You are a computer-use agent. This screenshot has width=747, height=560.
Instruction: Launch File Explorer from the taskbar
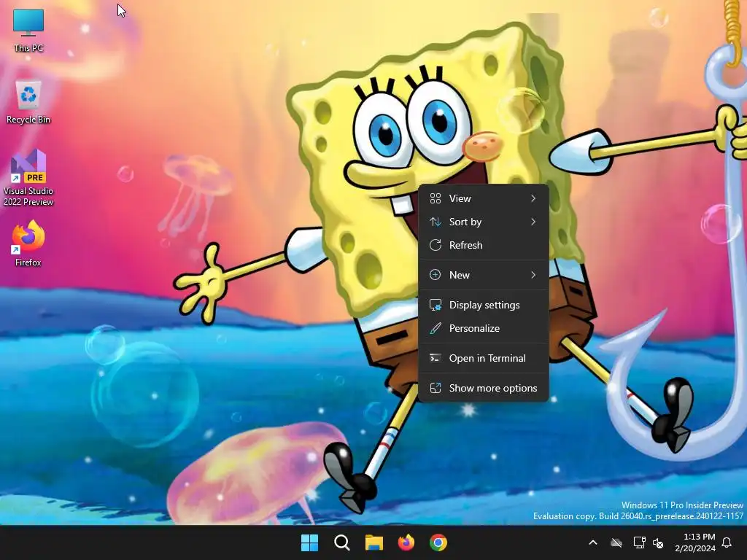point(374,542)
